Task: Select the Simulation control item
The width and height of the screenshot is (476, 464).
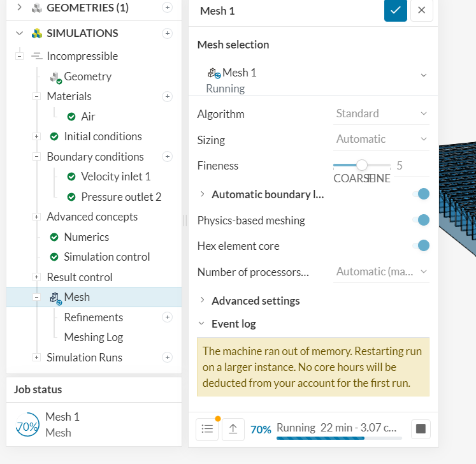Action: 106,257
